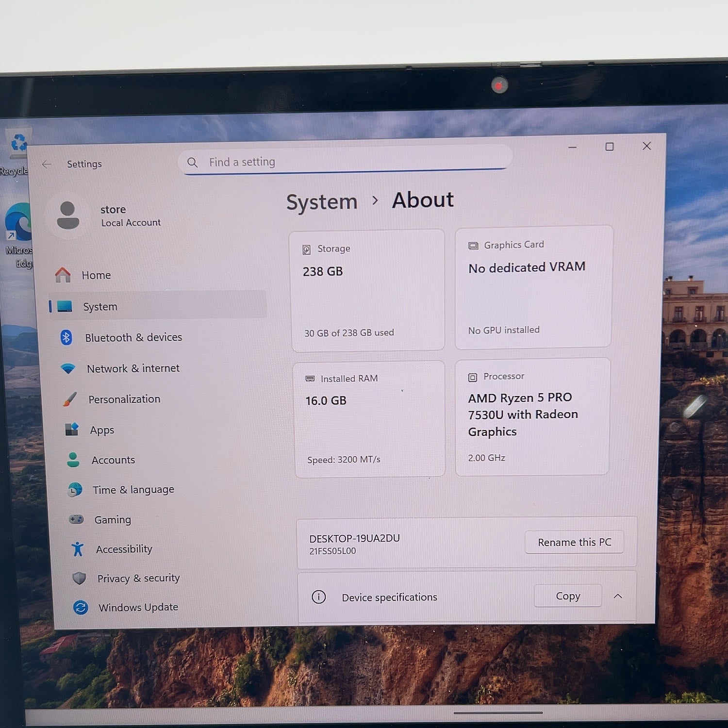Open the Storage 238 GB card

pos(367,290)
